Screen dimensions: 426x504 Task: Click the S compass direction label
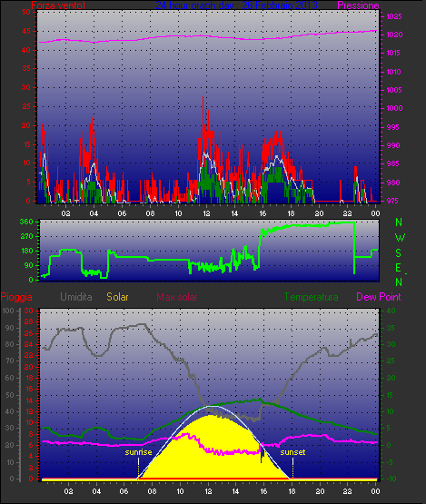tap(399, 253)
